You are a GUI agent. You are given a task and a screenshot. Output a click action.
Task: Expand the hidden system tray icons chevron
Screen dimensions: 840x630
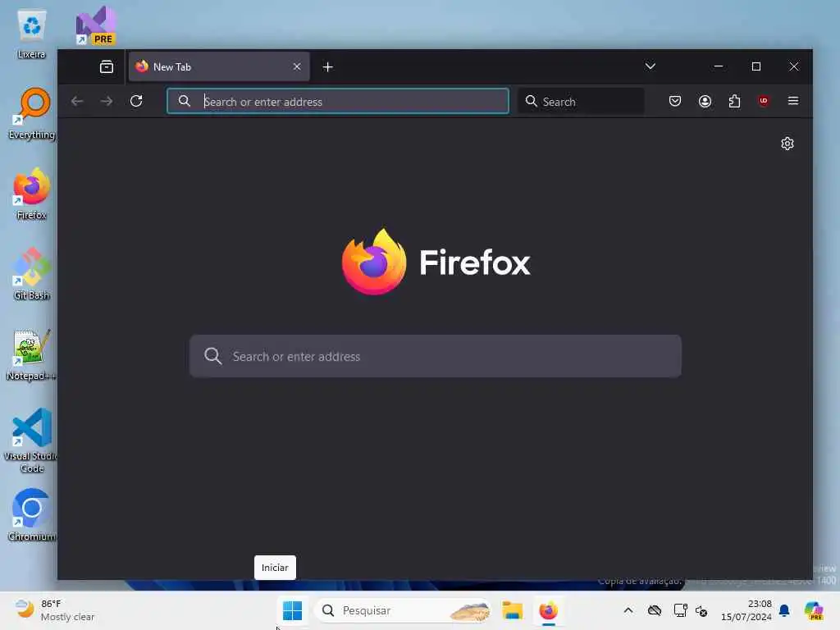pyautogui.click(x=628, y=610)
